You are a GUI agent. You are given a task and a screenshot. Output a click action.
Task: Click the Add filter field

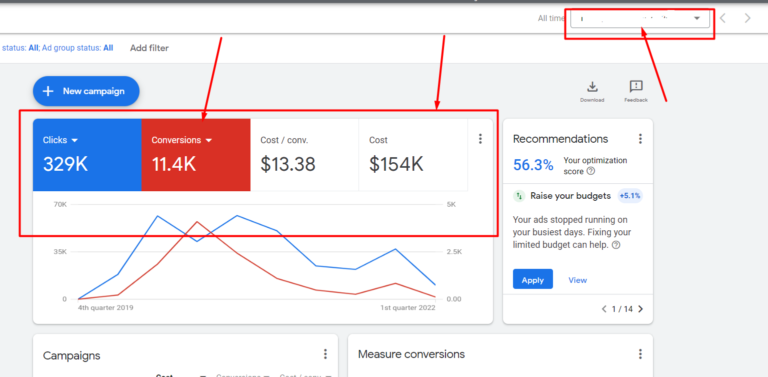tap(149, 48)
